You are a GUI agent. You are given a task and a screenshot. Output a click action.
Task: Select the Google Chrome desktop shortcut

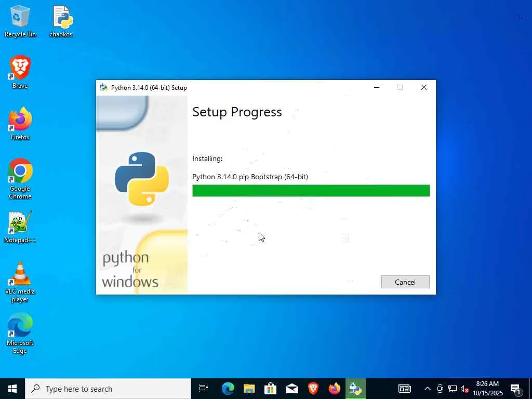point(20,179)
